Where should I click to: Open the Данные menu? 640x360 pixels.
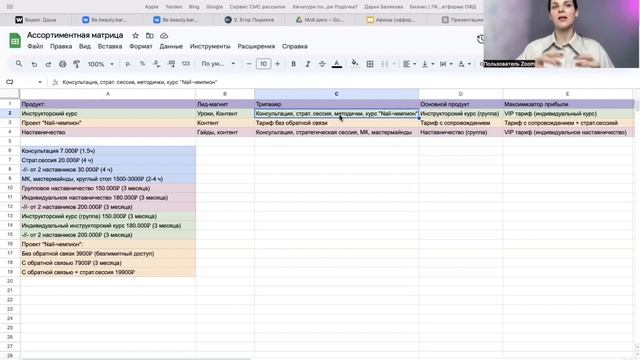click(x=171, y=46)
